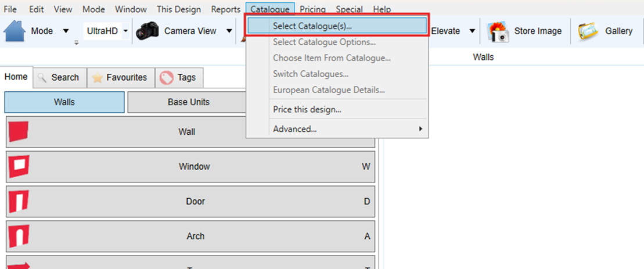
Task: Click the Base Units category button
Action: click(x=188, y=102)
